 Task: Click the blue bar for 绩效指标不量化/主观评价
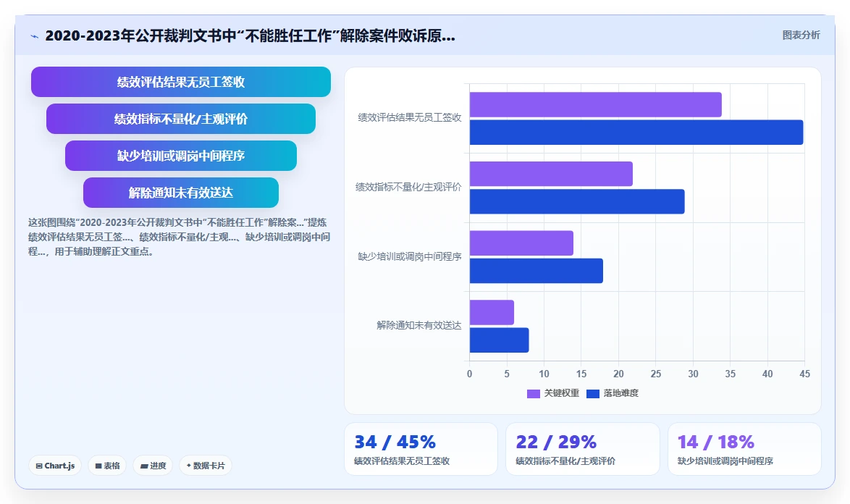pos(577,201)
